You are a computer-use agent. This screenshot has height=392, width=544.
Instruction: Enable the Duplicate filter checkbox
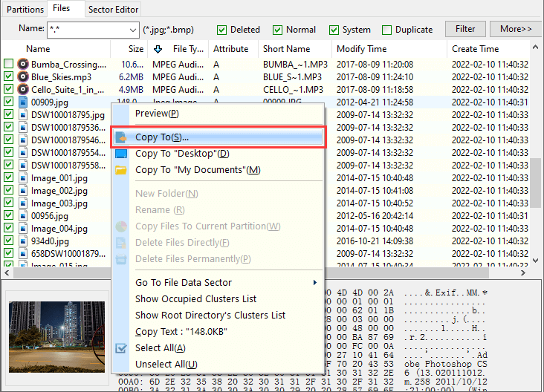[x=386, y=30]
